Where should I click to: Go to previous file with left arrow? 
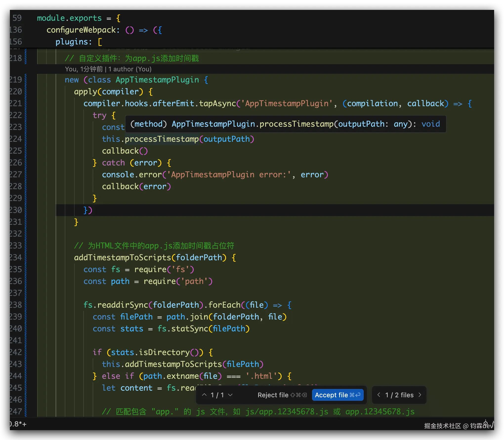point(379,395)
